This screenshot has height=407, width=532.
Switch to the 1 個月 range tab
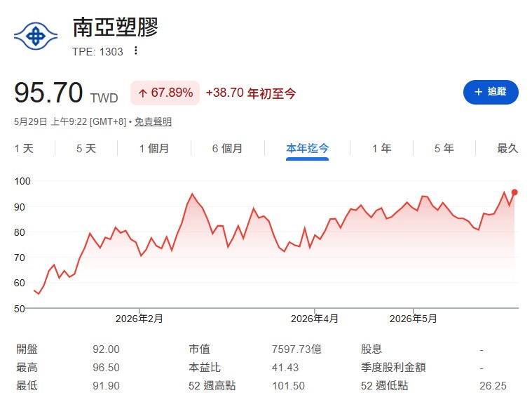coord(154,149)
